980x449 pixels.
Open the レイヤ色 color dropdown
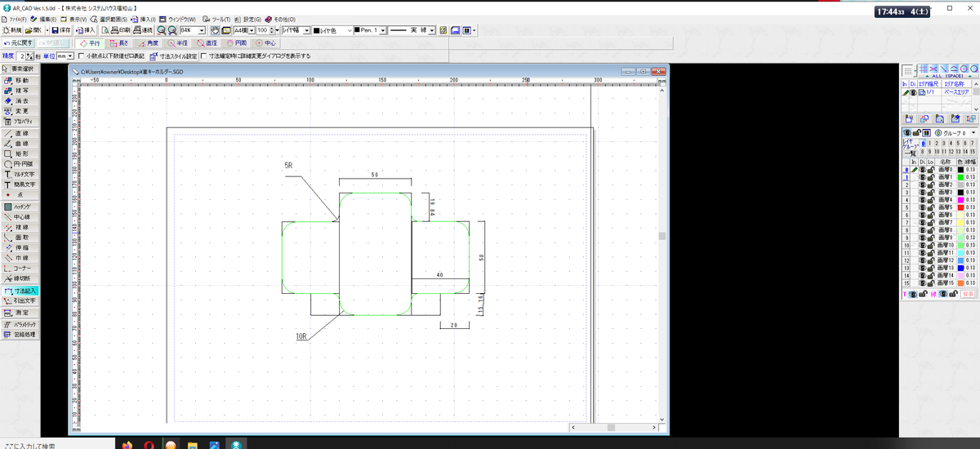click(350, 29)
